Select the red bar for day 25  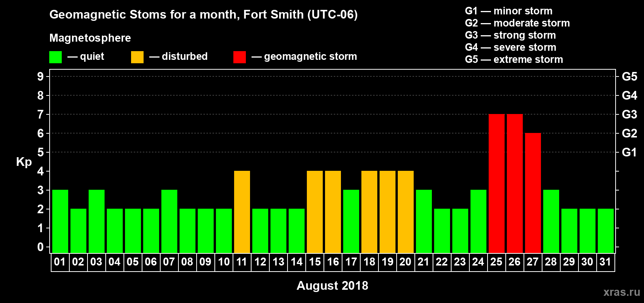(x=497, y=183)
